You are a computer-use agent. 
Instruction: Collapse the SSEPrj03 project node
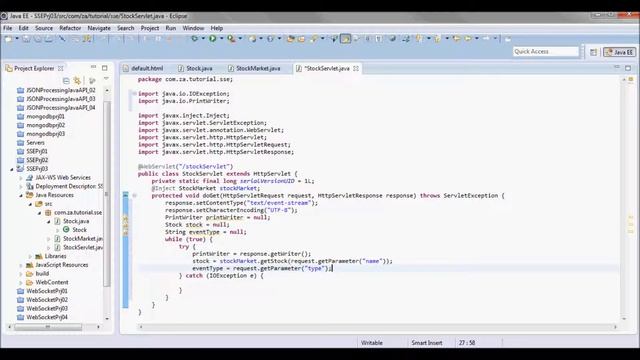pyautogui.click(x=12, y=169)
